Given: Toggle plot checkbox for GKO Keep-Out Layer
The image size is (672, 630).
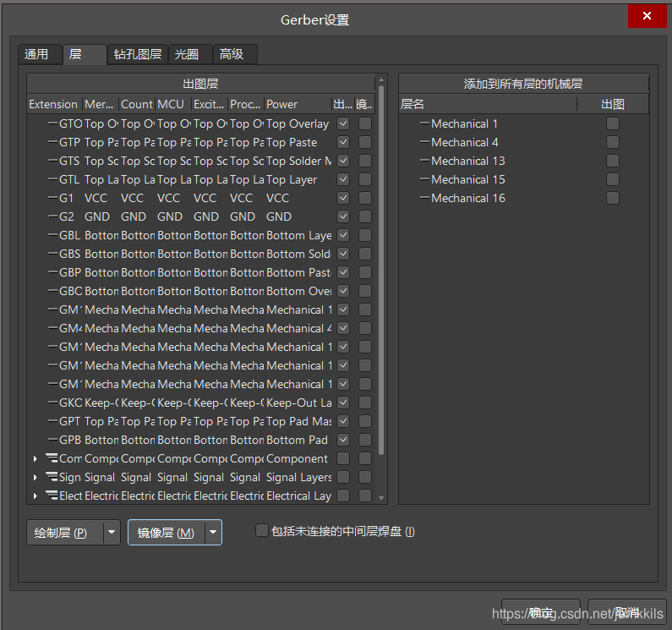Looking at the screenshot, I should point(343,403).
